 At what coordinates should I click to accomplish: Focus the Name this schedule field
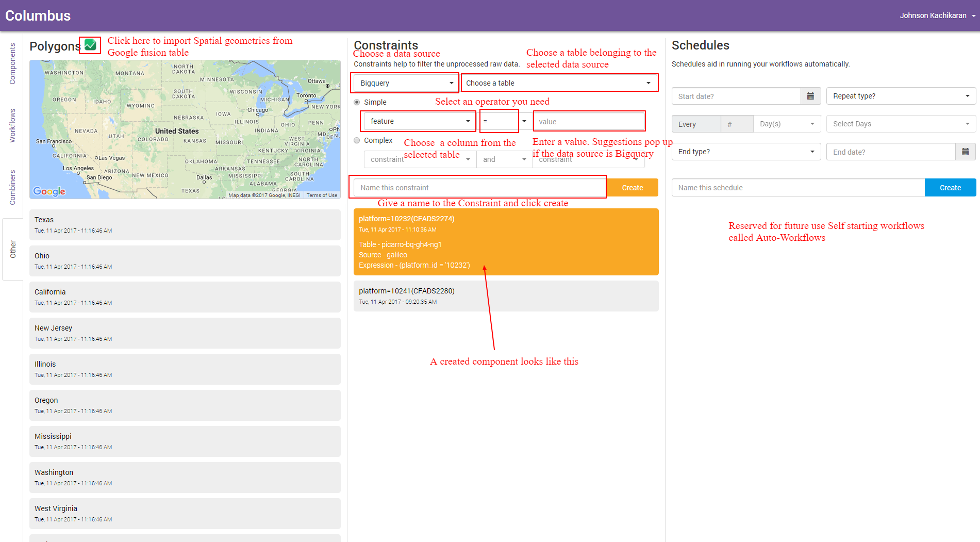pyautogui.click(x=798, y=188)
